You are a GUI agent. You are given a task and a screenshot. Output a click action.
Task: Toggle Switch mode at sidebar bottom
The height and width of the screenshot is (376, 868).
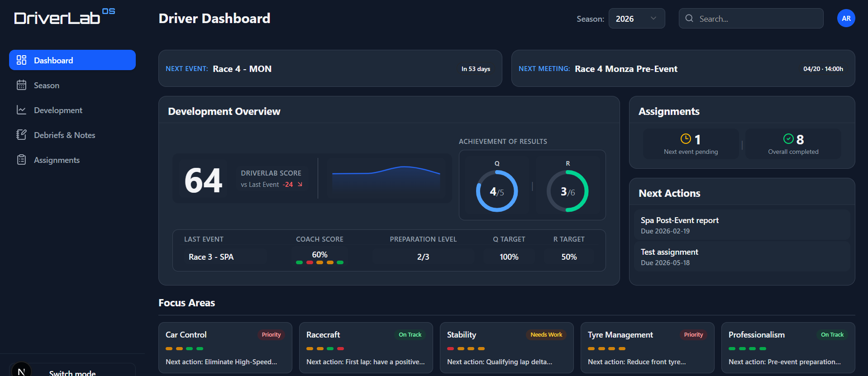click(x=72, y=371)
